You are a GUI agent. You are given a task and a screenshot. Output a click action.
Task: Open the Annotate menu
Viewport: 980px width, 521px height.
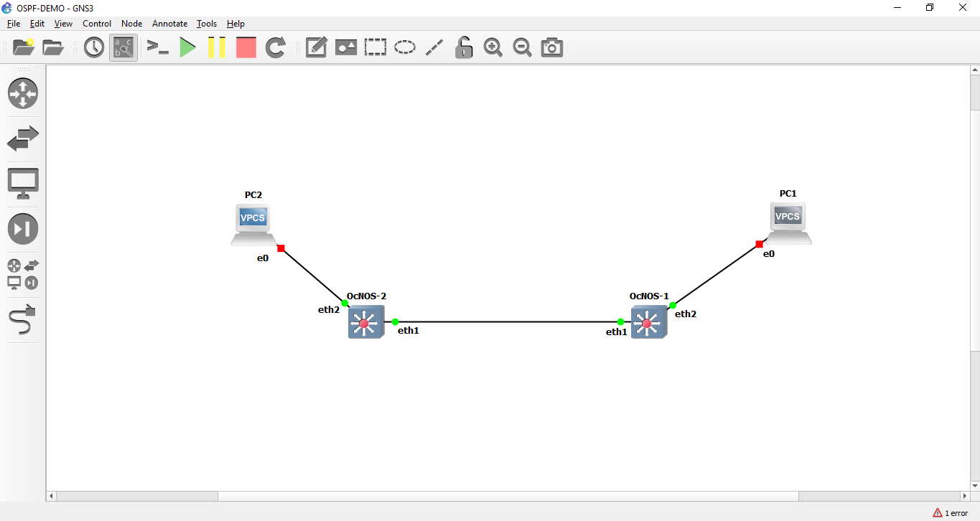coord(169,24)
